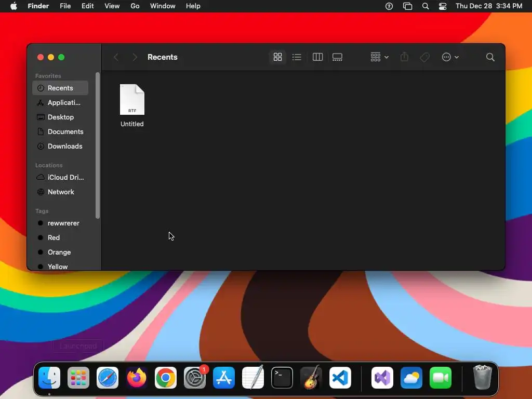Open Applications in the sidebar
Screen dimensions: 532x399
coord(60,102)
